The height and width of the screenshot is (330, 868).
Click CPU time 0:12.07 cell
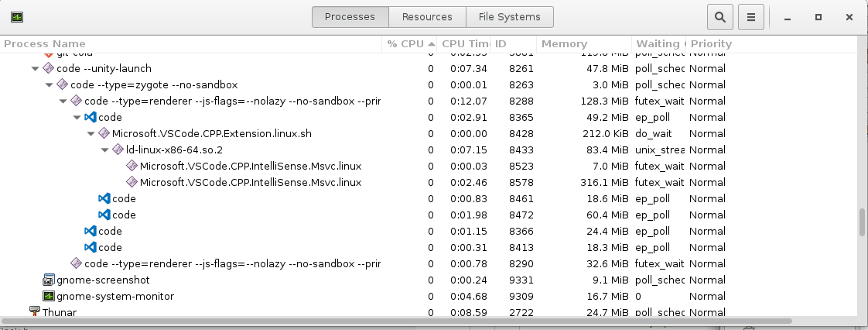468,101
